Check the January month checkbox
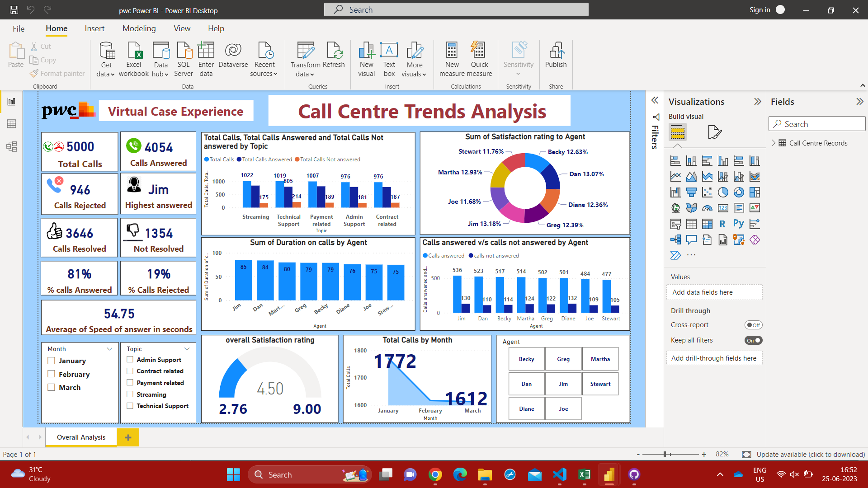Viewport: 868px width, 488px height. click(x=52, y=361)
